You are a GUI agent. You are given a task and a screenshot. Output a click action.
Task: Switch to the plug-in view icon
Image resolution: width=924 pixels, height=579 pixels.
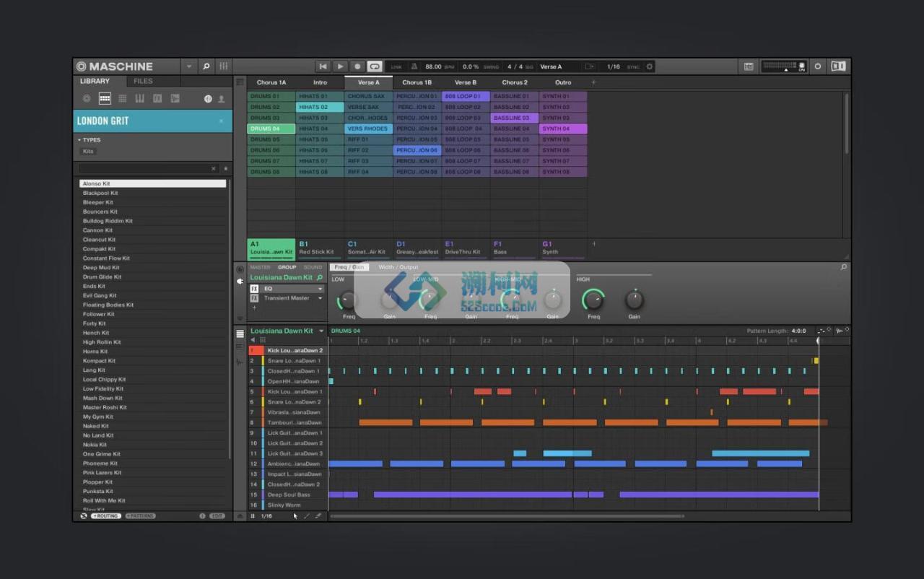pyautogui.click(x=240, y=280)
